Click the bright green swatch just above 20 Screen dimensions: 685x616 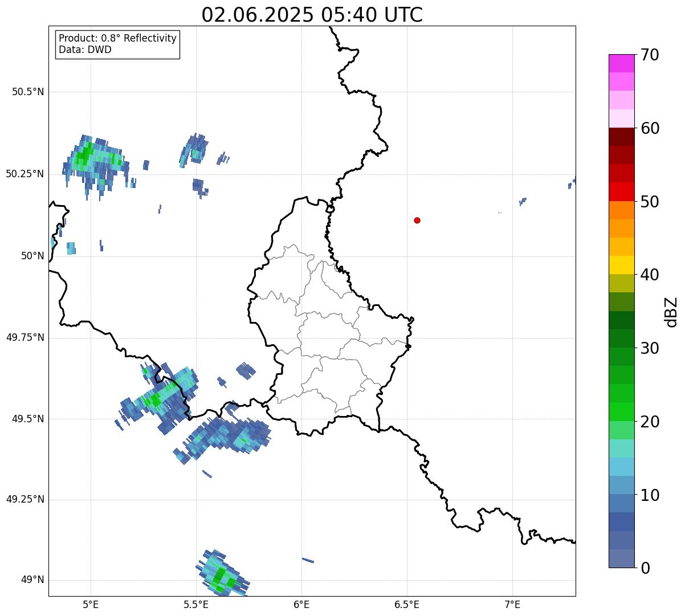621,412
